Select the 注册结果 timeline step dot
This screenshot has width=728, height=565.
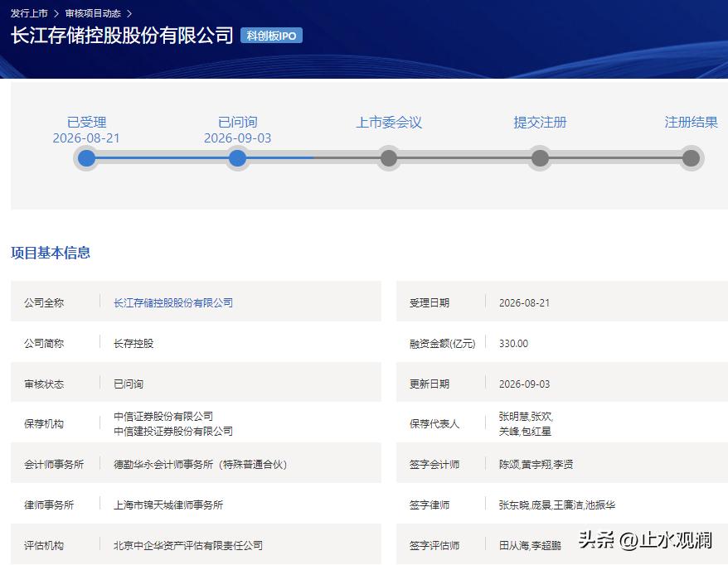[x=691, y=158]
